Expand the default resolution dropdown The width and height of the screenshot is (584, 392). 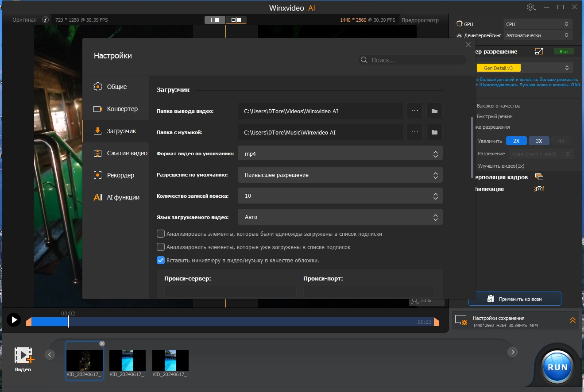(x=340, y=175)
